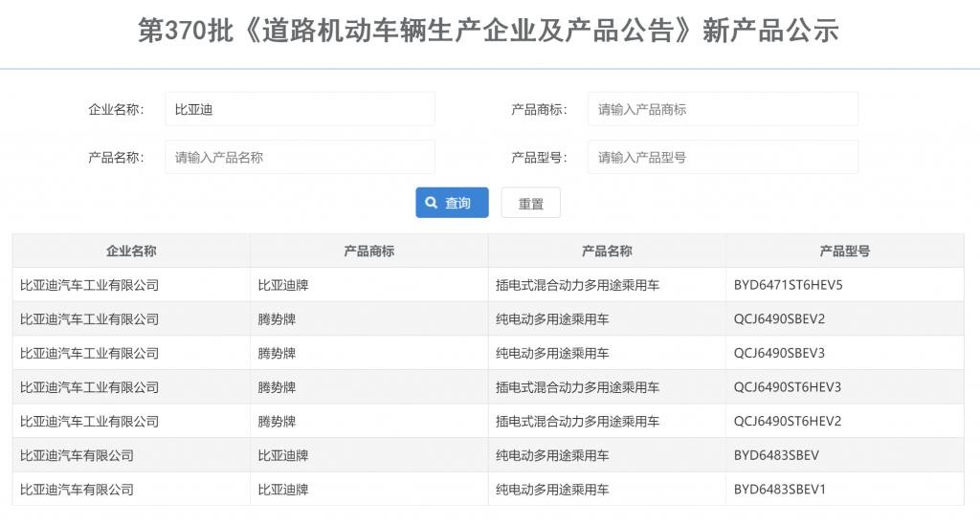Click the 产品商标 input field
The height and width of the screenshot is (525, 980).
723,109
